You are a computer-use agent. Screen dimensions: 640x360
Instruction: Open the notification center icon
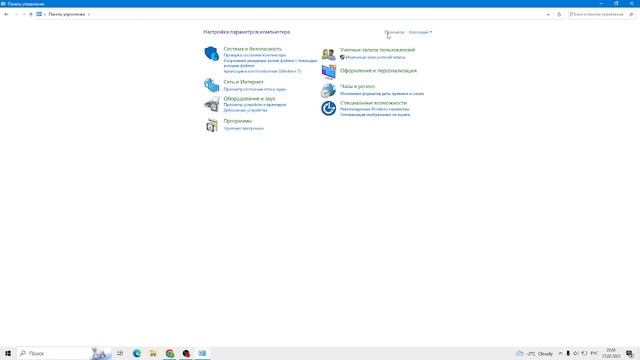629,353
